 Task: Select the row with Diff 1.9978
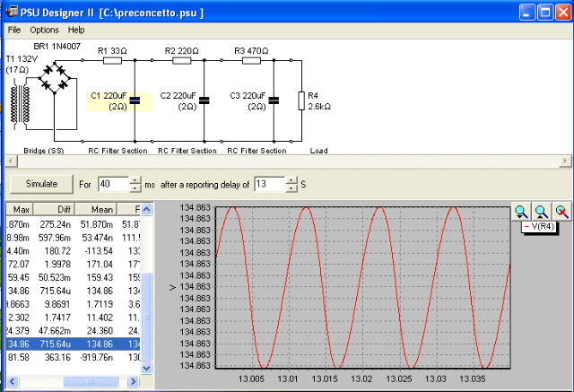coord(74,265)
